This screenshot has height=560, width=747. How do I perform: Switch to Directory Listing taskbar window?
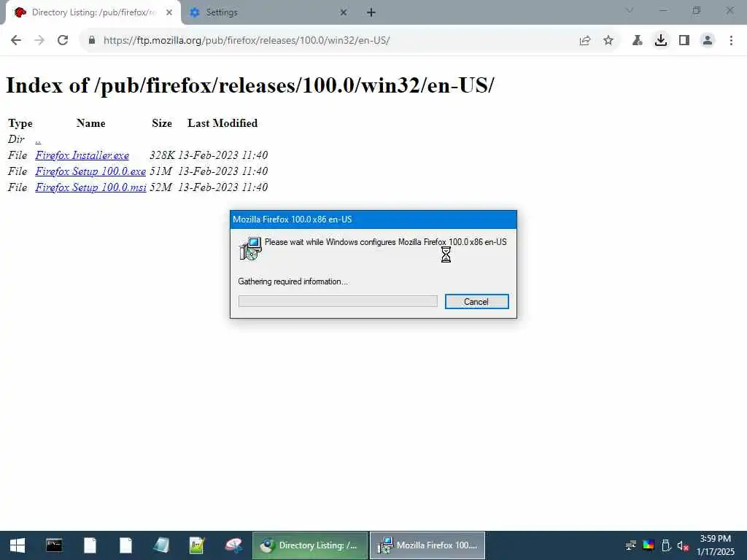(309, 545)
